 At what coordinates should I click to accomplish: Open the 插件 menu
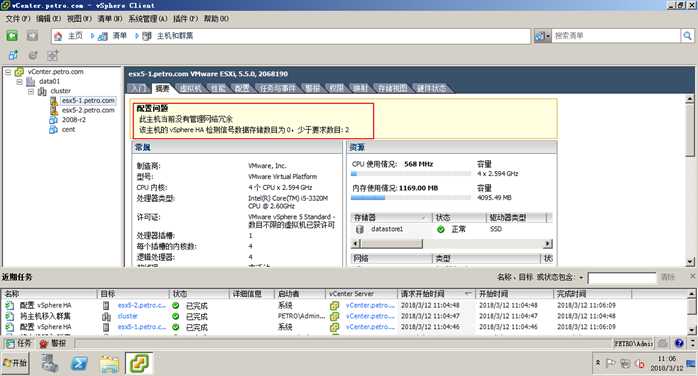[185, 19]
